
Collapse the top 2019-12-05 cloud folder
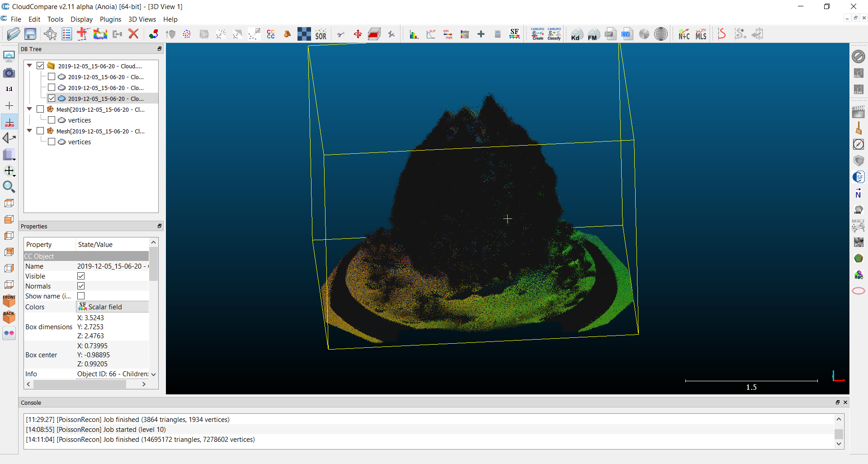pos(29,66)
